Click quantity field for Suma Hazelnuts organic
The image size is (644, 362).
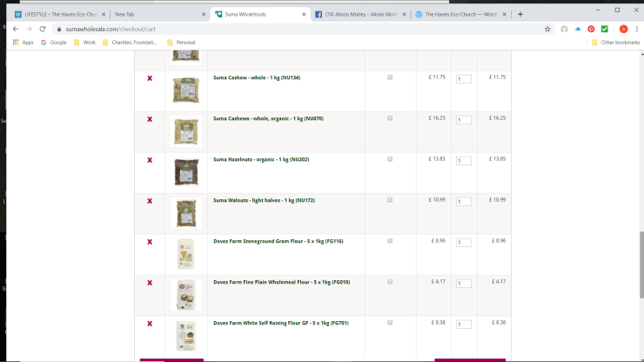(x=464, y=161)
